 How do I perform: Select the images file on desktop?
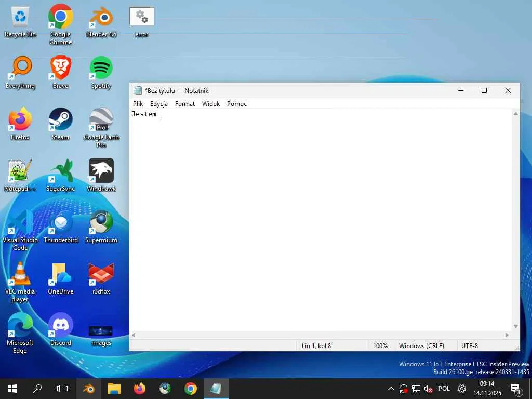101,336
